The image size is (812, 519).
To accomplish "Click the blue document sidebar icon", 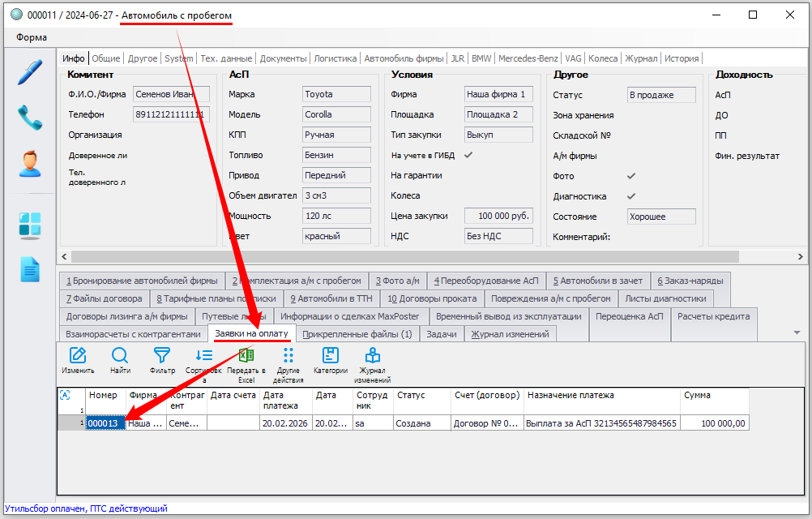I will click(x=29, y=269).
